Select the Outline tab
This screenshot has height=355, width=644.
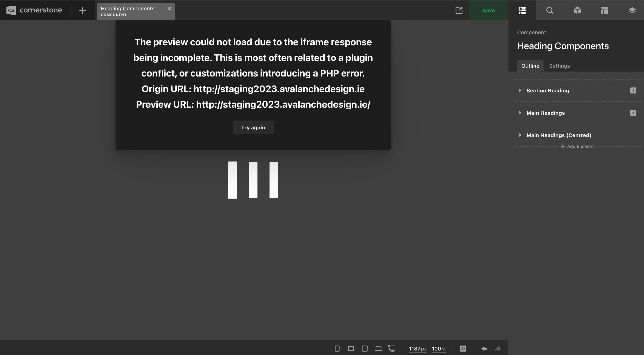tap(530, 66)
